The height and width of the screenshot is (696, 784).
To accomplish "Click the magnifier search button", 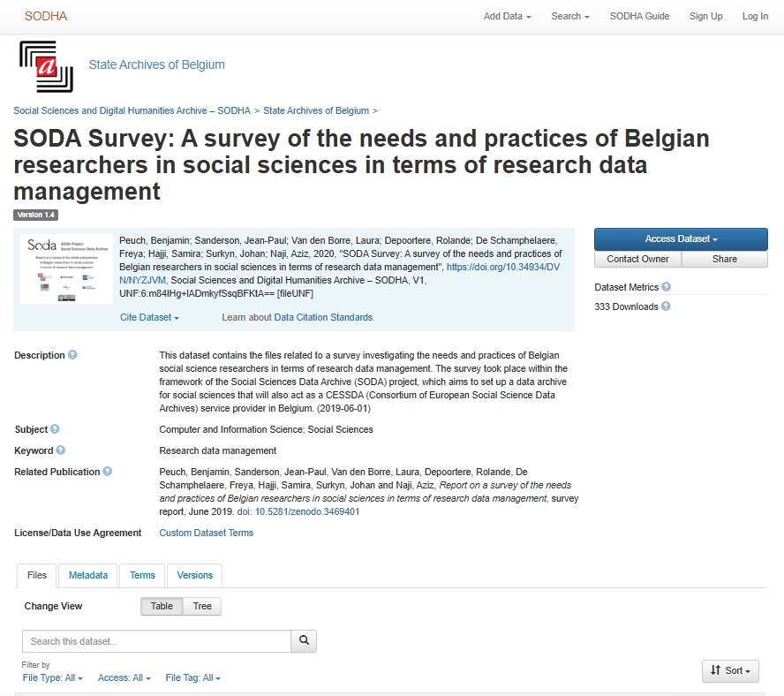I will 304,641.
